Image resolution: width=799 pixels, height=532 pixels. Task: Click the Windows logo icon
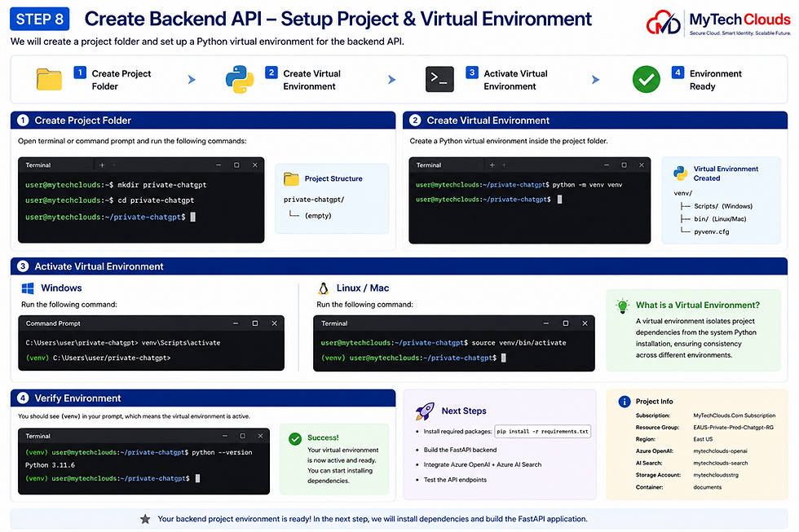click(x=28, y=288)
